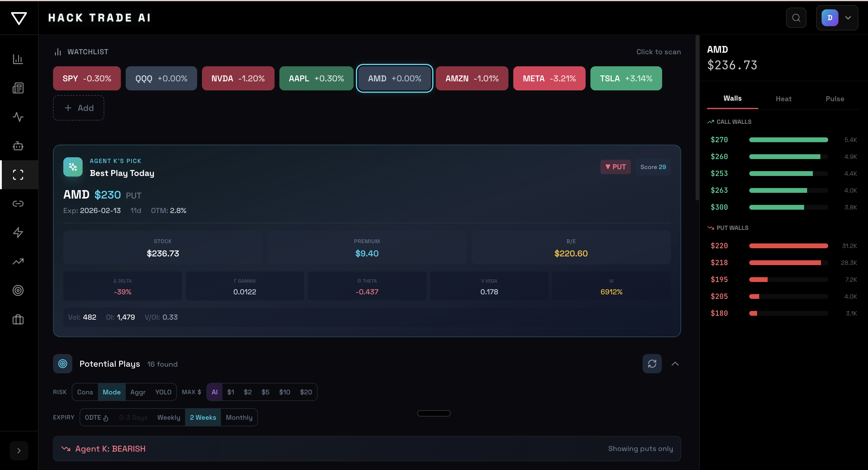Select the activity pulse sidebar icon
The height and width of the screenshot is (470, 868).
coord(18,117)
